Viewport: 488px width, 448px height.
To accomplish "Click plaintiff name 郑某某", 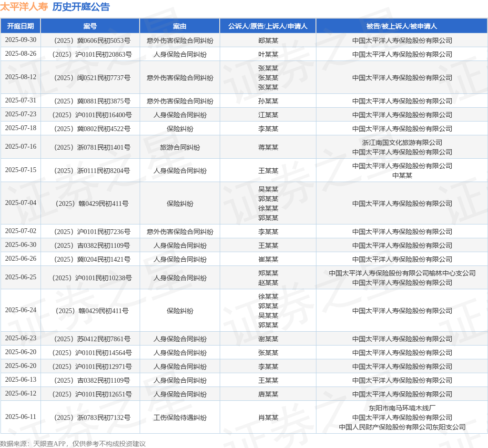I will click(x=268, y=273).
